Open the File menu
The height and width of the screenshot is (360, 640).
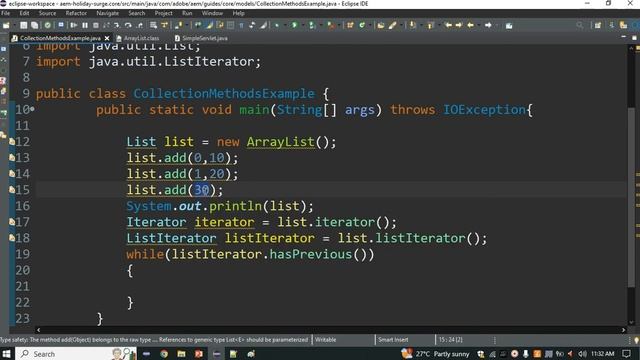(6, 13)
